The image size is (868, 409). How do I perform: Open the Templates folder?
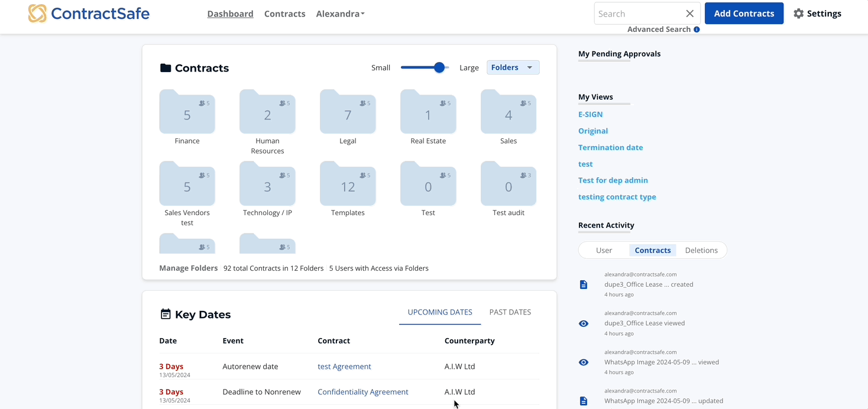coord(348,185)
